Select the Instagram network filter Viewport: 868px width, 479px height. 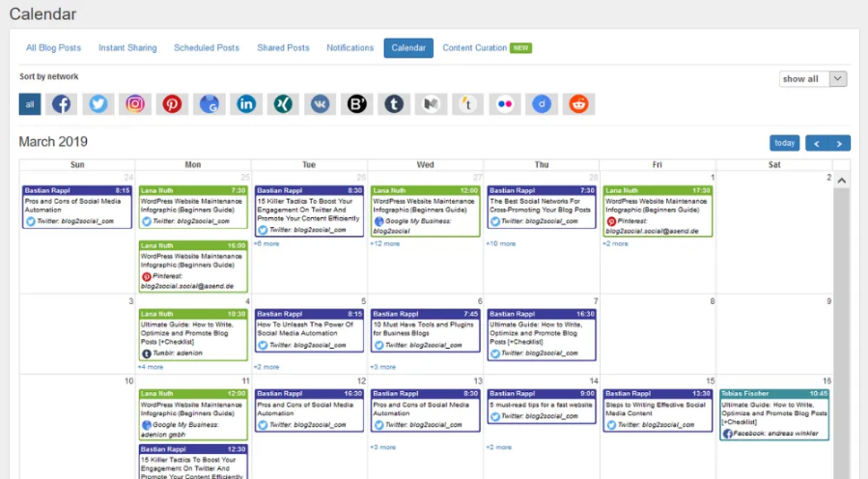[x=135, y=104]
